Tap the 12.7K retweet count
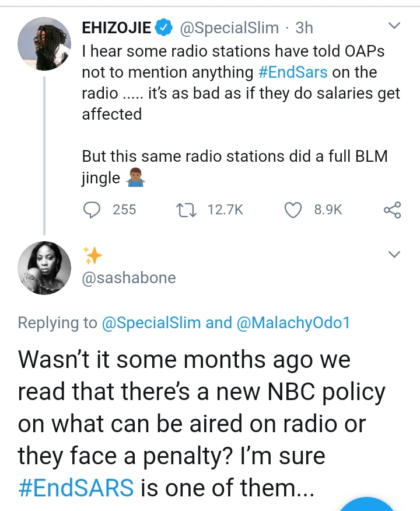420x511 pixels. coord(225,210)
